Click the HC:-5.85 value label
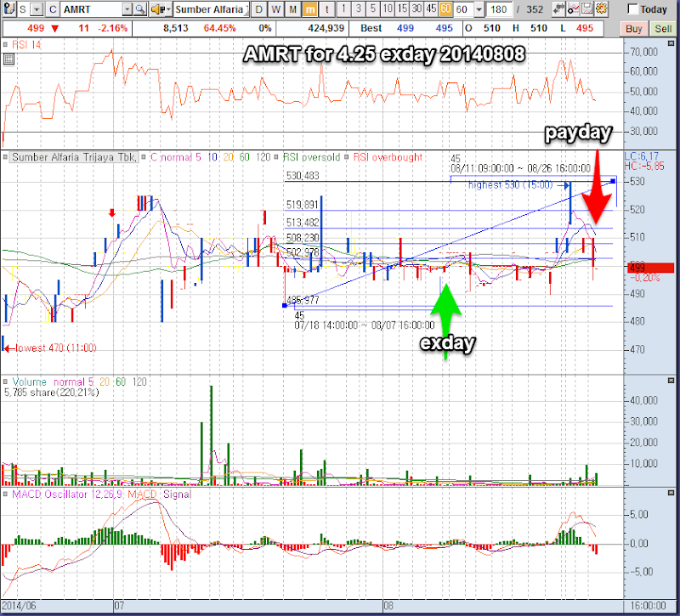680x616 pixels. click(x=644, y=166)
